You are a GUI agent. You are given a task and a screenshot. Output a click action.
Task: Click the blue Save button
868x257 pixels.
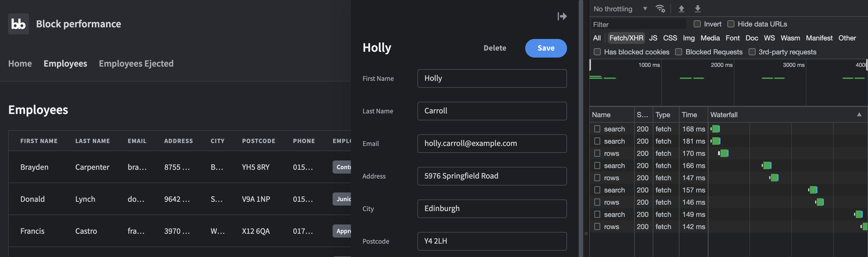pyautogui.click(x=546, y=48)
